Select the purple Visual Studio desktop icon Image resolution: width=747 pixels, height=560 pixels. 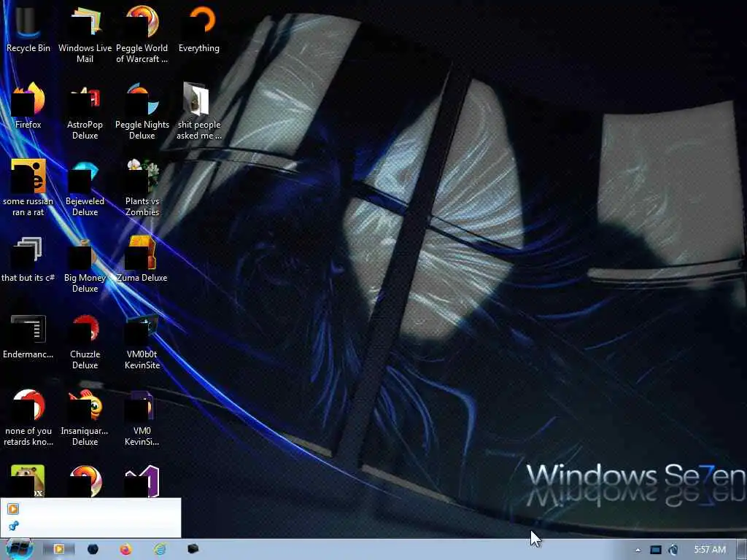click(x=142, y=481)
